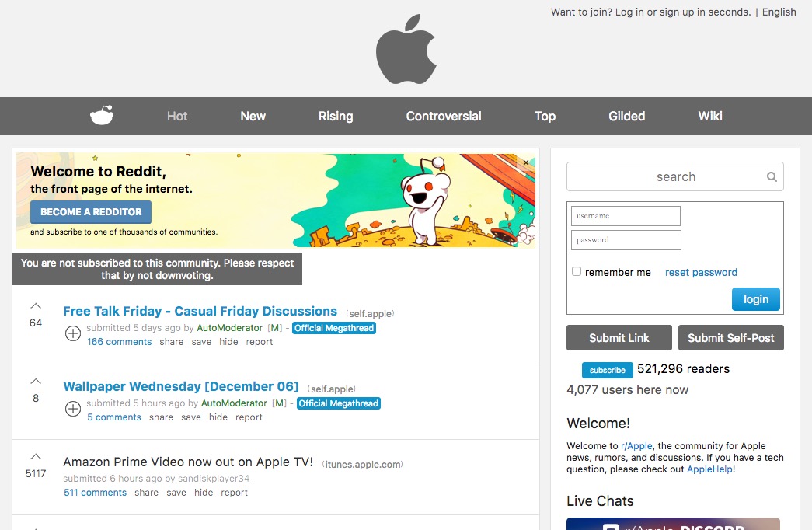Click share under Amazon Prime Video post

tap(147, 493)
